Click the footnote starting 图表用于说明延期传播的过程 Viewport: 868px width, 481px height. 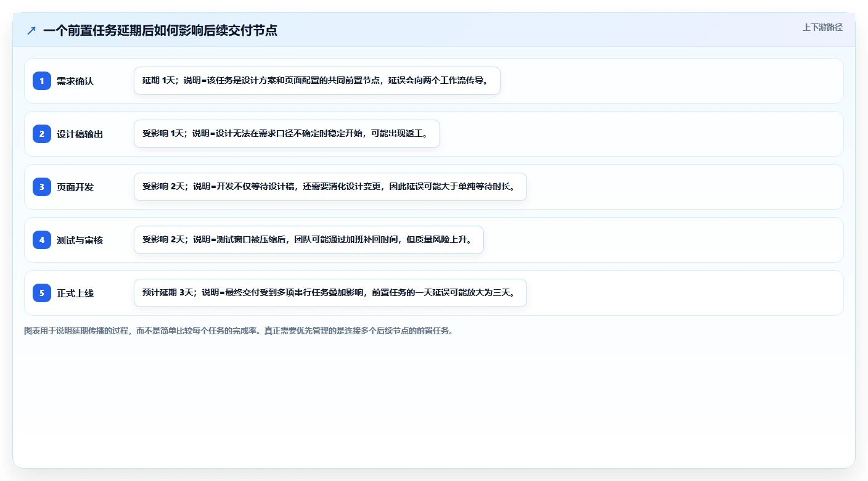(x=239, y=331)
